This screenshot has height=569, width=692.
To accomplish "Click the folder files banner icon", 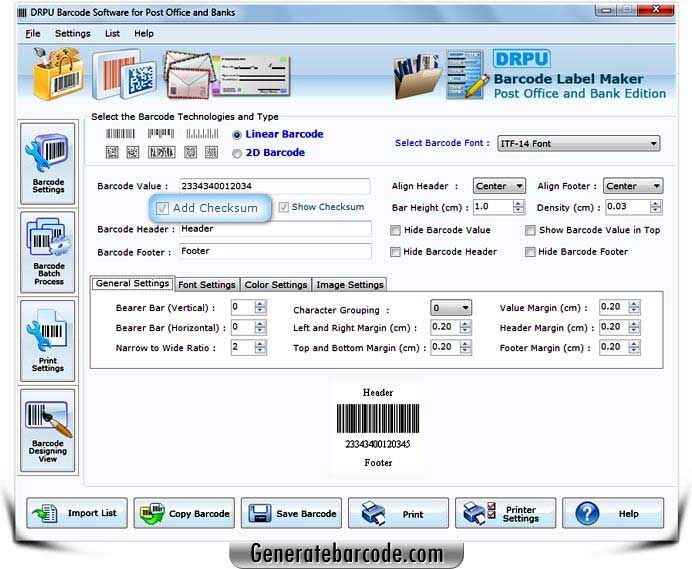I will 417,76.
